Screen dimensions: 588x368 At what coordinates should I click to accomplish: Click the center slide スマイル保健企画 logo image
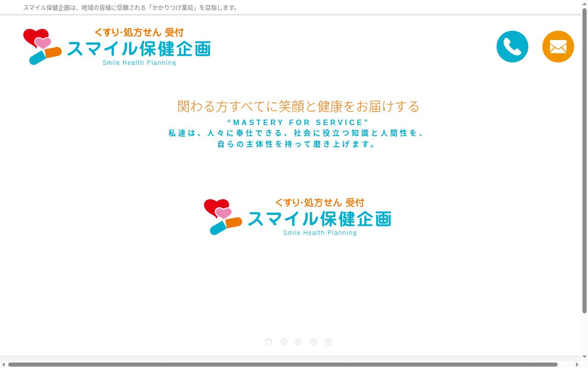(x=298, y=217)
